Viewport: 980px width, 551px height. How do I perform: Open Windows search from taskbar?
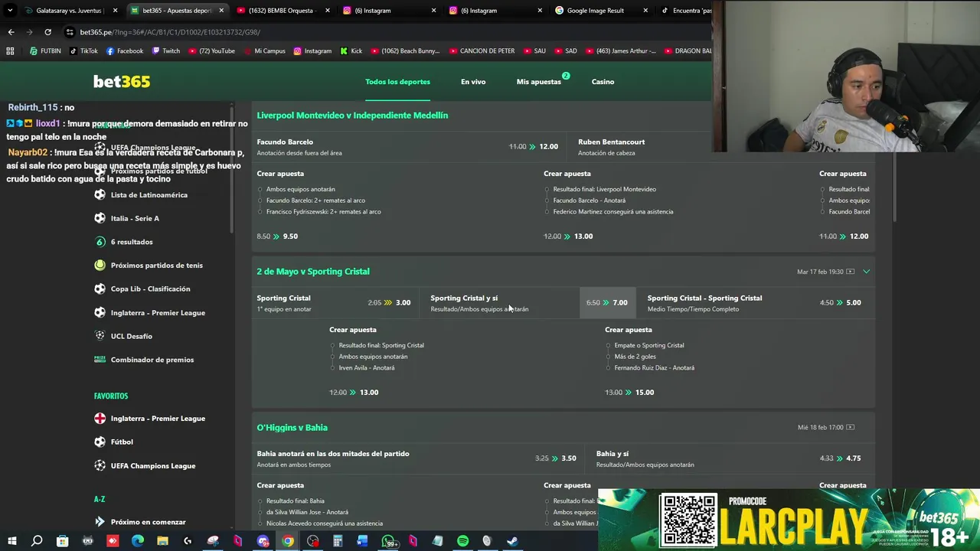37,541
